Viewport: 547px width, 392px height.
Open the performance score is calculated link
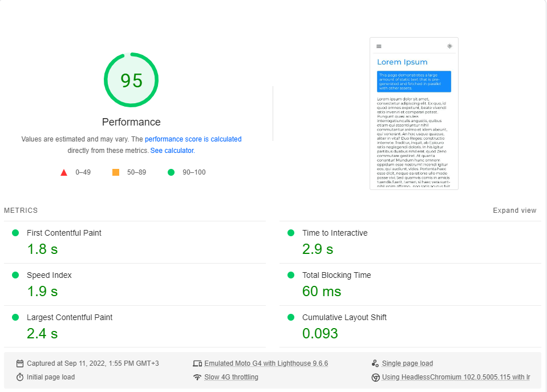pos(193,139)
